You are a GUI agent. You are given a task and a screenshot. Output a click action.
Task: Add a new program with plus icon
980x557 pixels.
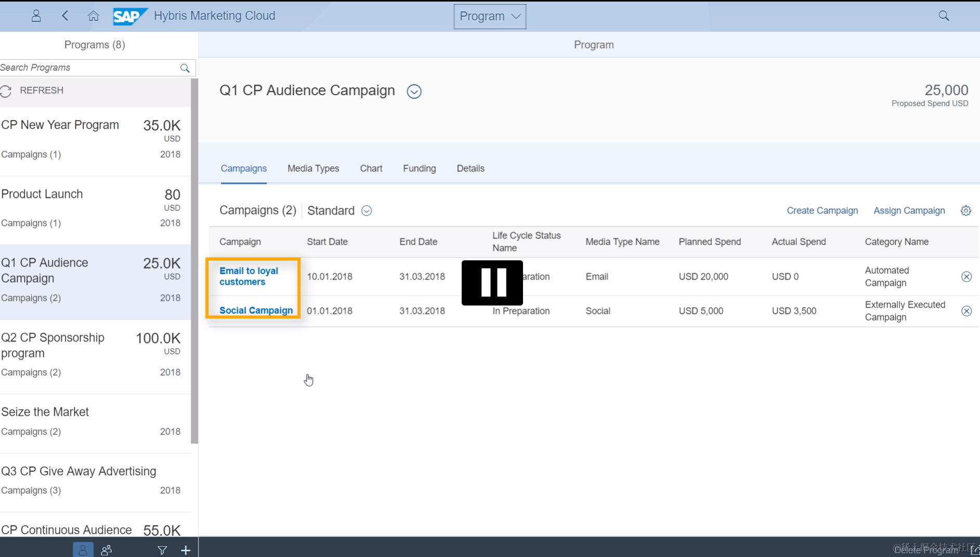coord(186,550)
